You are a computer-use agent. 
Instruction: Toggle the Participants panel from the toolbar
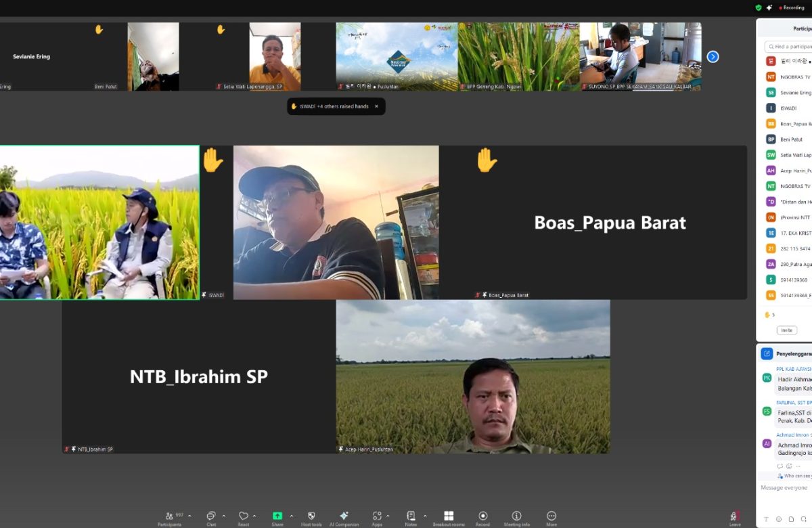(169, 516)
